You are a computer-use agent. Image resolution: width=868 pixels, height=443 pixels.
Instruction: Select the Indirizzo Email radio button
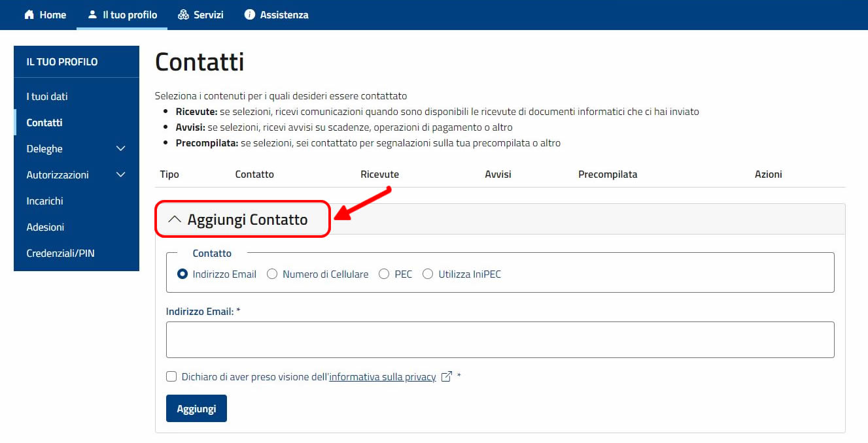pyautogui.click(x=184, y=274)
